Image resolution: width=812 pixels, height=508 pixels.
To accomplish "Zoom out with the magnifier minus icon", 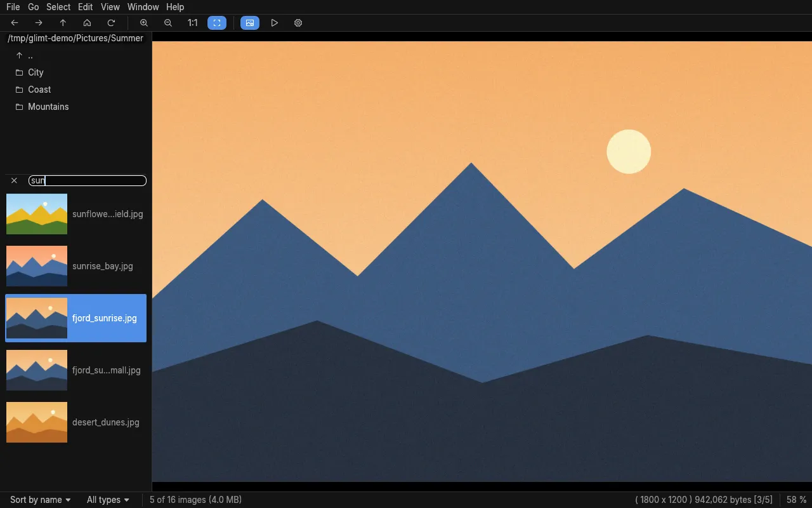I will click(168, 23).
